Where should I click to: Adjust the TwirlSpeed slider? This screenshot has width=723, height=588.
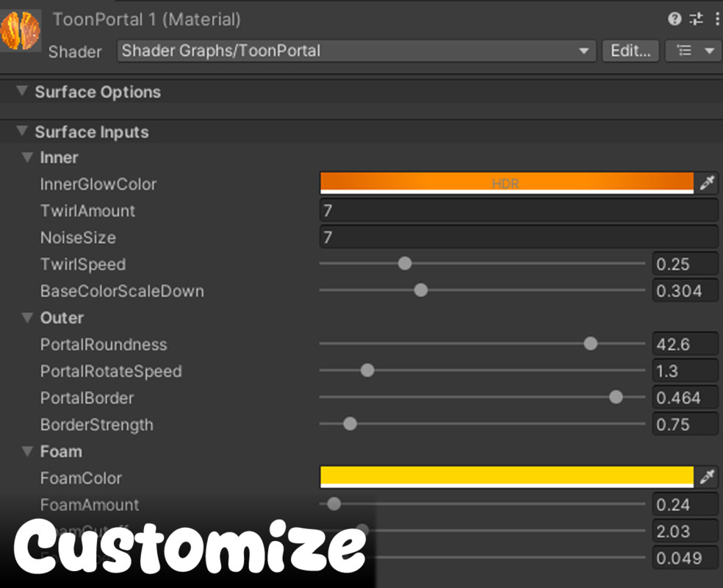(404, 262)
